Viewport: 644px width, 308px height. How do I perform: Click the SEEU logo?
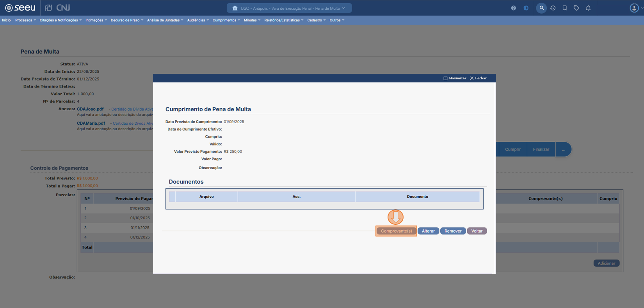point(20,8)
